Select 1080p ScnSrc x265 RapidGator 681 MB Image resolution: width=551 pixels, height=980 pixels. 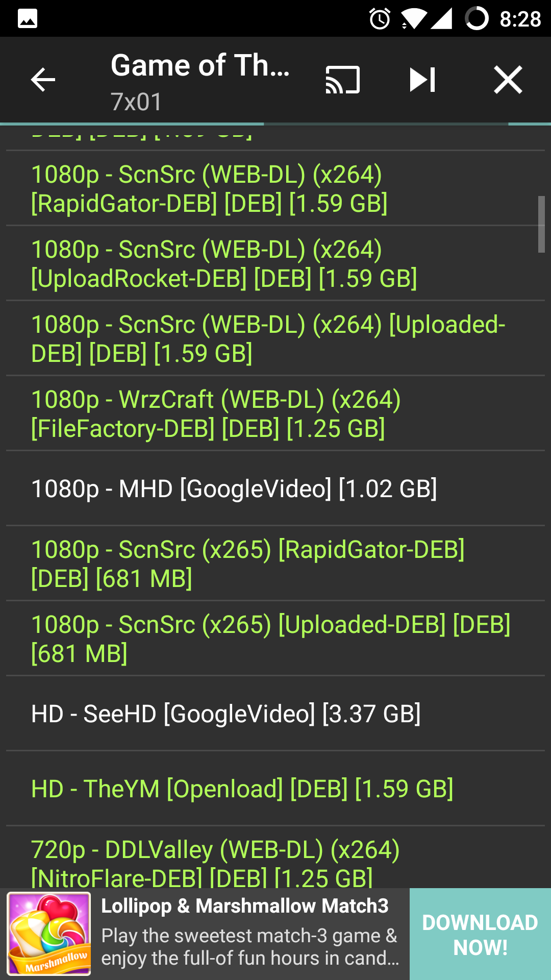[248, 563]
